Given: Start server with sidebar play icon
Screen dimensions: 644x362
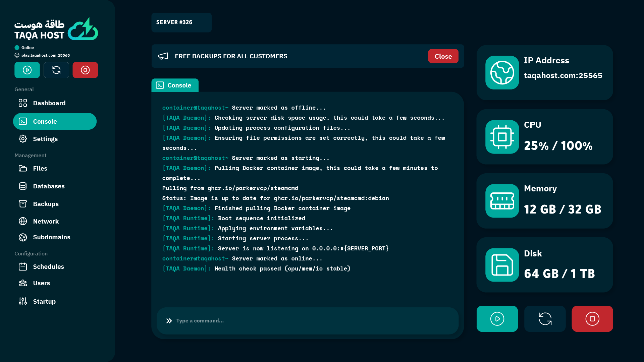Looking at the screenshot, I should coord(27,70).
